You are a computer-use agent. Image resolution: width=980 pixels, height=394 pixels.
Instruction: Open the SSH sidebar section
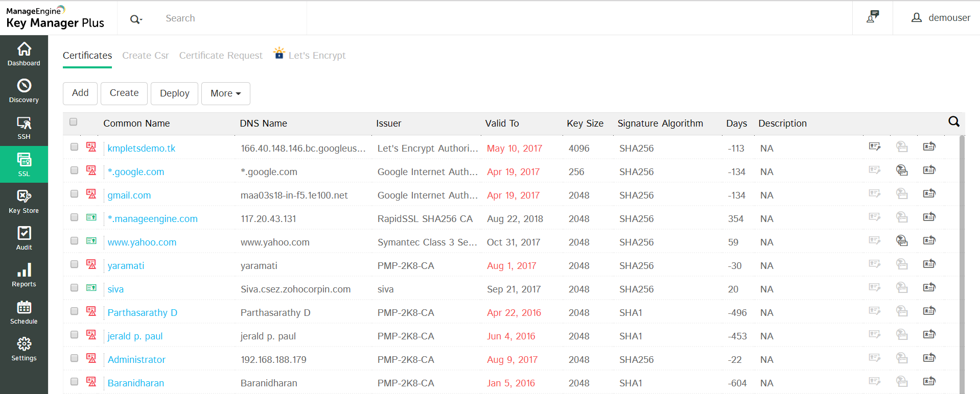24,128
